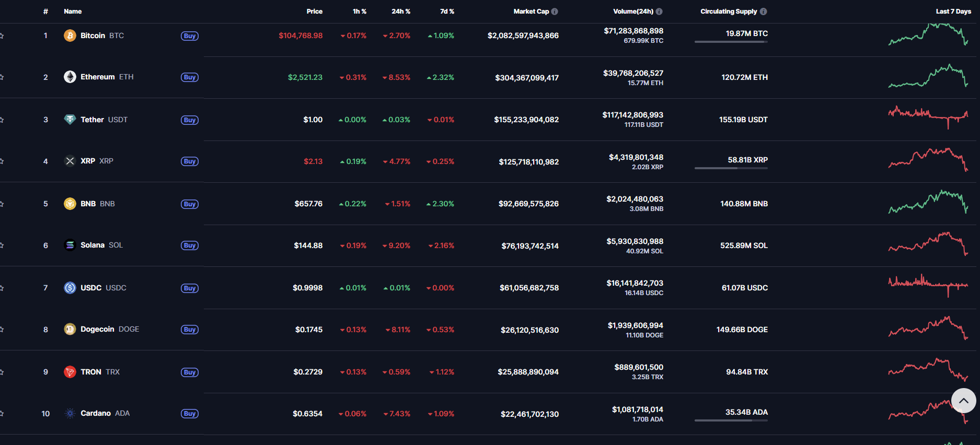Viewport: 980px width, 445px height.
Task: Click the Dogecoin logo icon
Action: coord(70,329)
